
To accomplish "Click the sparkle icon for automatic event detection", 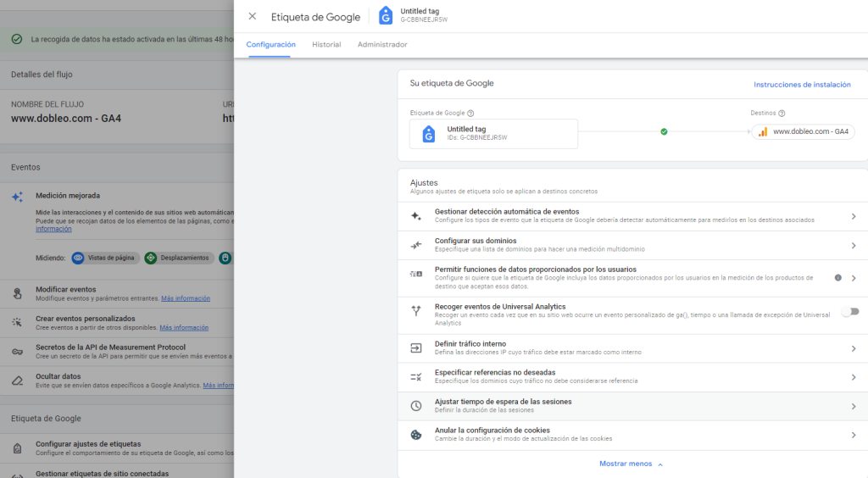I will point(416,216).
